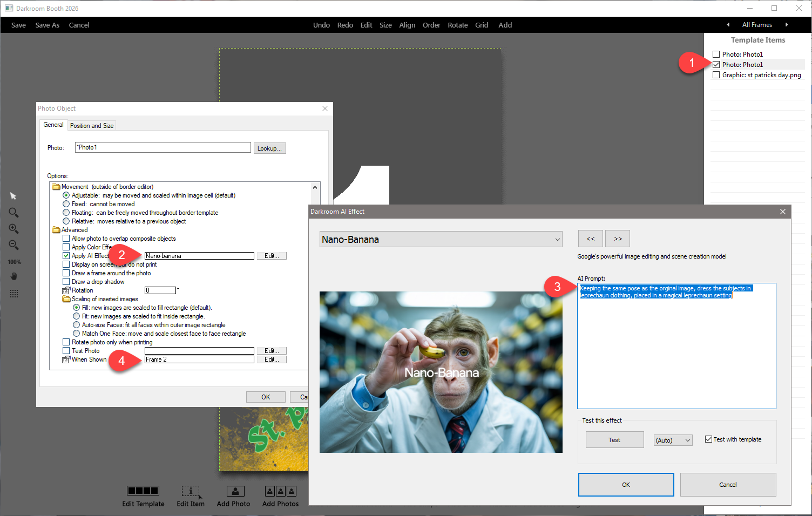Click the zoom in magnifier icon
Screen dimensions: 812x516
13,229
